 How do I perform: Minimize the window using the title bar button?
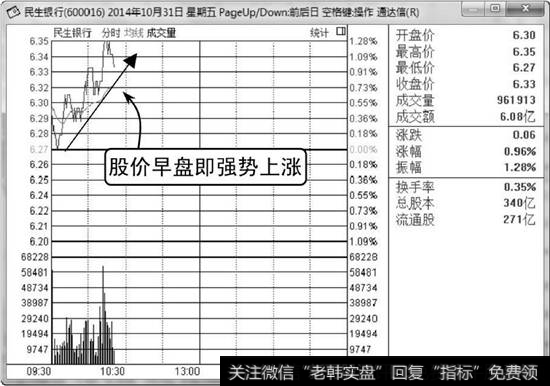pyautogui.click(x=473, y=8)
